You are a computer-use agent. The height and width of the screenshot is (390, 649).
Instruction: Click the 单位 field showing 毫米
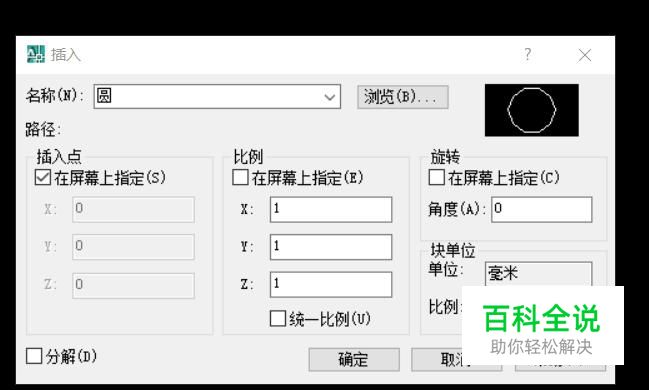(538, 274)
